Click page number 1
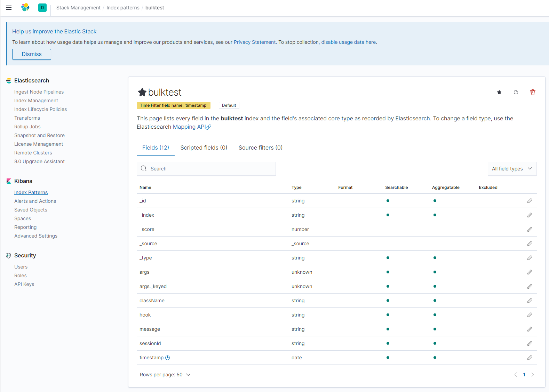The height and width of the screenshot is (392, 549). 524,375
